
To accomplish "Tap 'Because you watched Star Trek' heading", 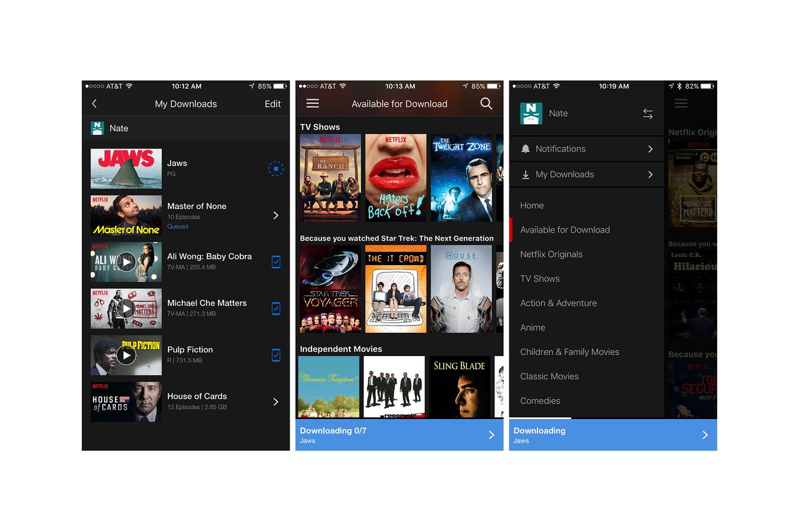I will [x=396, y=238].
